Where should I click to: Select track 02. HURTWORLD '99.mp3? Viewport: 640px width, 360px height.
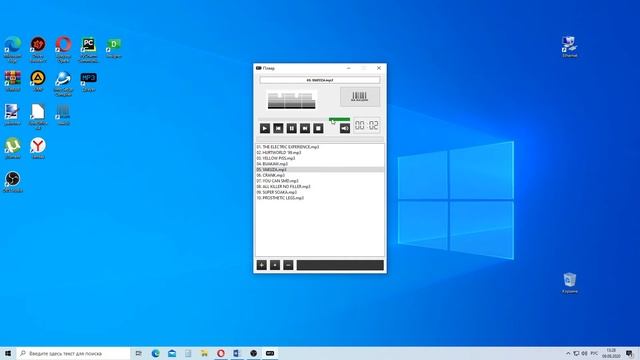point(320,152)
